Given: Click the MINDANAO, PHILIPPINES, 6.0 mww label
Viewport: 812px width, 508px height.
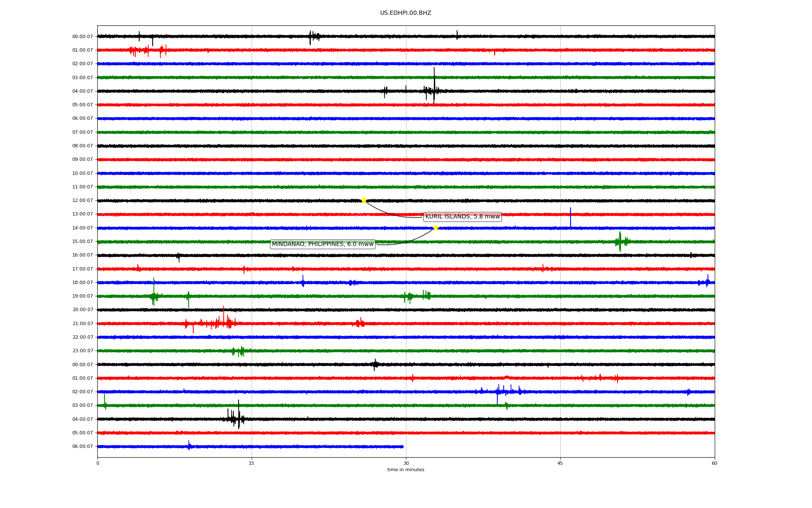Looking at the screenshot, I should [x=322, y=244].
